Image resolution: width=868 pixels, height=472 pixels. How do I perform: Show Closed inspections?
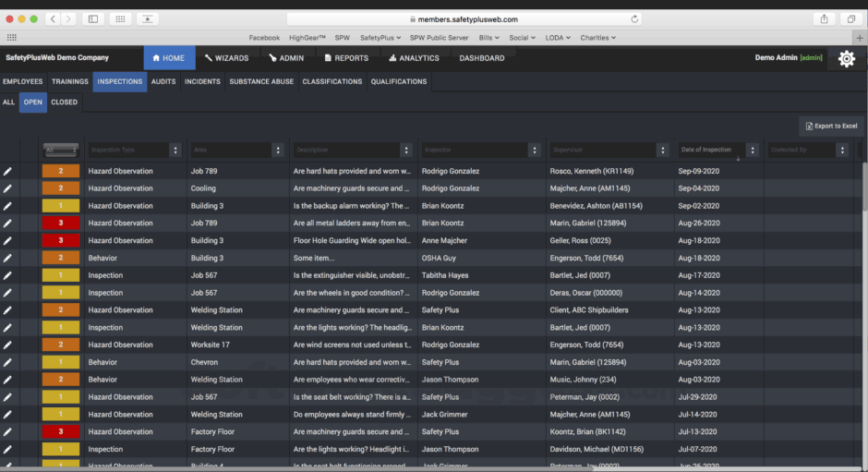click(x=64, y=103)
